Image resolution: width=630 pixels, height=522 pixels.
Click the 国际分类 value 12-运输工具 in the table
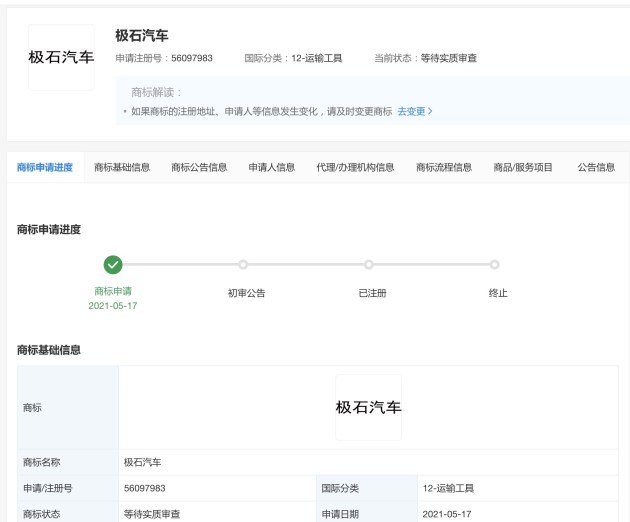(x=448, y=488)
